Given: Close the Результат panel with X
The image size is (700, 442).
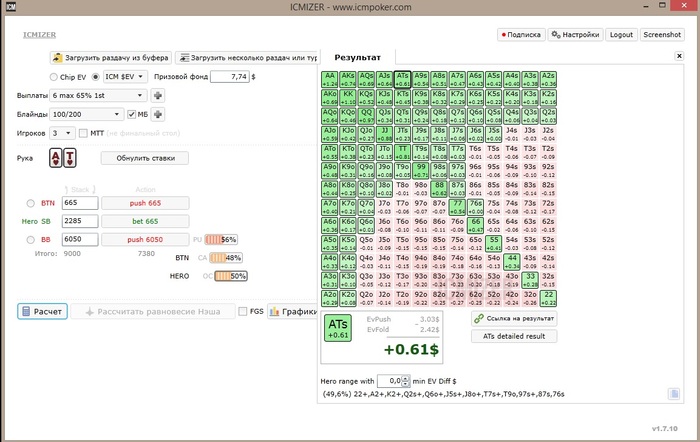Looking at the screenshot, I should click(x=679, y=56).
